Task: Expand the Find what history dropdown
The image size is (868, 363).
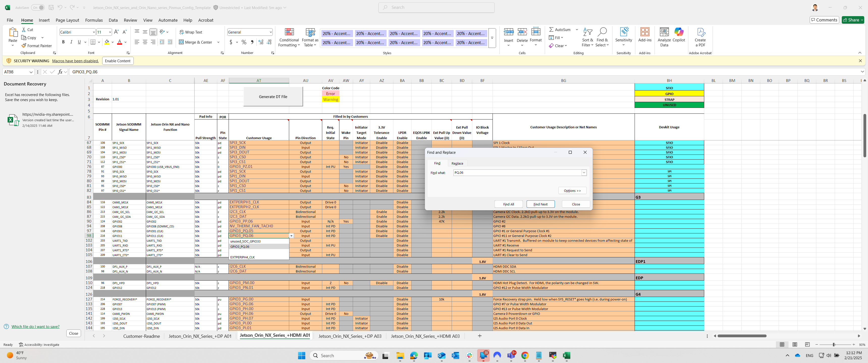Action: coord(584,172)
